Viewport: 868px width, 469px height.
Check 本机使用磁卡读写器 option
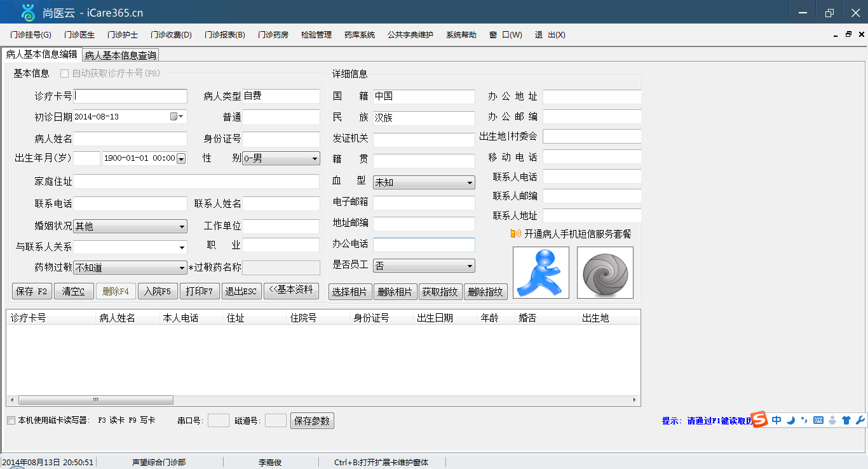tap(11, 420)
